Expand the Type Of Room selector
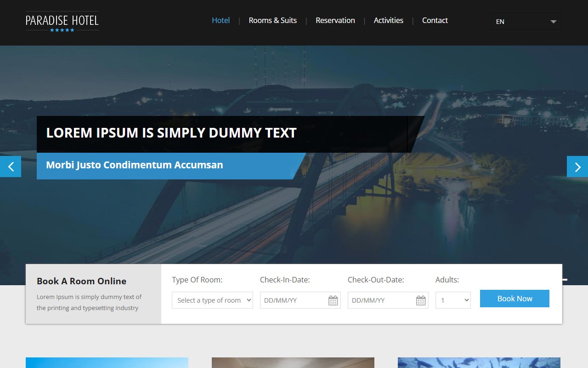The image size is (588, 368). pos(212,300)
